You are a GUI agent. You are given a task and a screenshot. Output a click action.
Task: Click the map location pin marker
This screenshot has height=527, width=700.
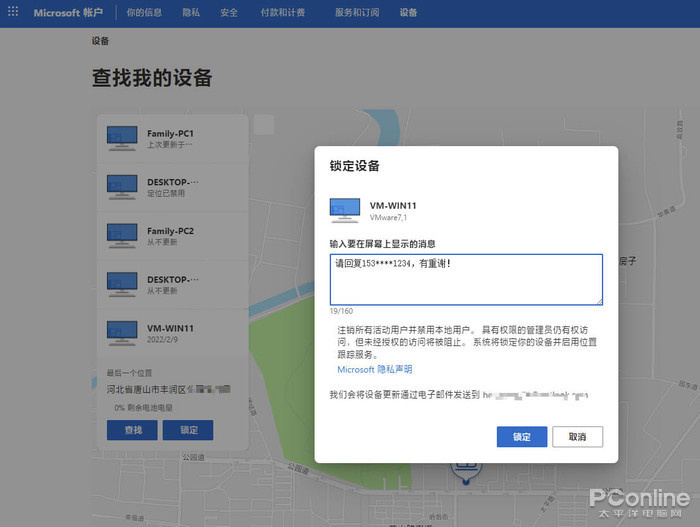coord(466,474)
